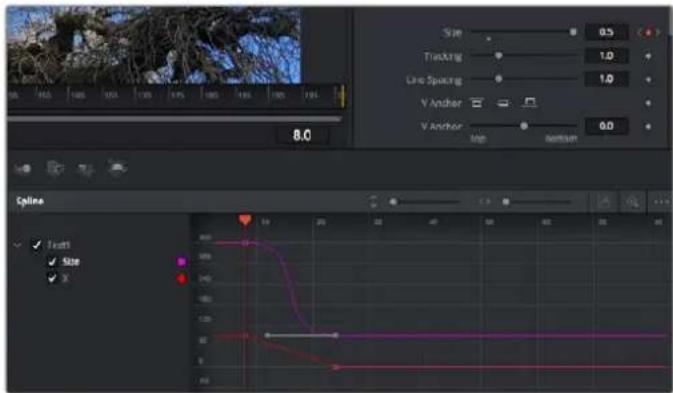Activate the hand pan tool in Spline editor
This screenshot has height=393, width=673.
pyautogui.click(x=604, y=201)
